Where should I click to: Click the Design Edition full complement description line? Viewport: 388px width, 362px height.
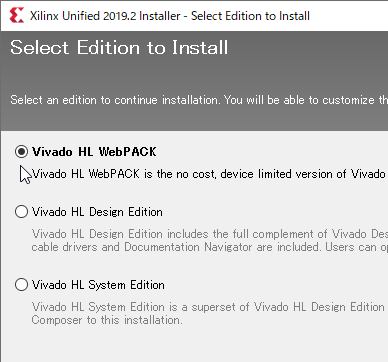tap(210, 234)
